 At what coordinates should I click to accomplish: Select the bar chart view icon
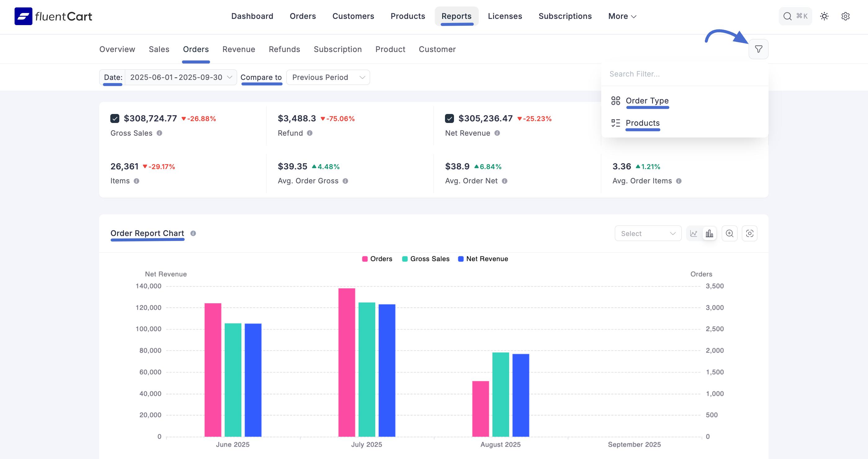coord(709,234)
